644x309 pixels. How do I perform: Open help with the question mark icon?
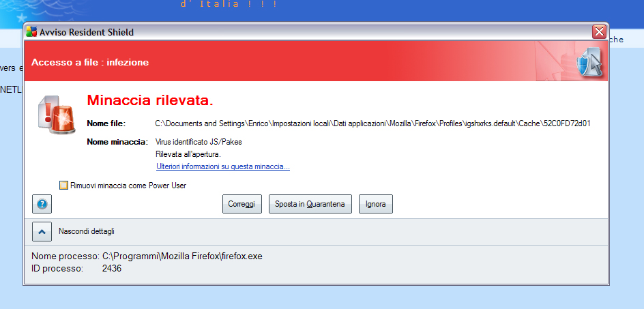[42, 204]
